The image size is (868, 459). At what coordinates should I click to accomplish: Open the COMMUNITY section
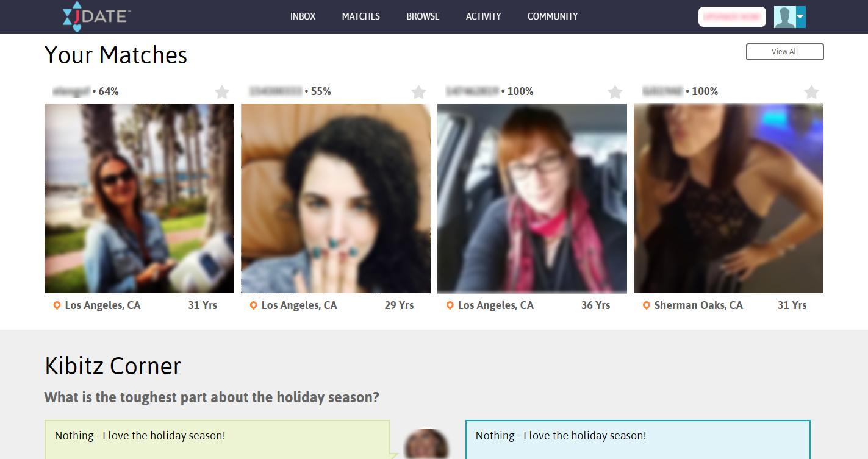click(x=553, y=16)
